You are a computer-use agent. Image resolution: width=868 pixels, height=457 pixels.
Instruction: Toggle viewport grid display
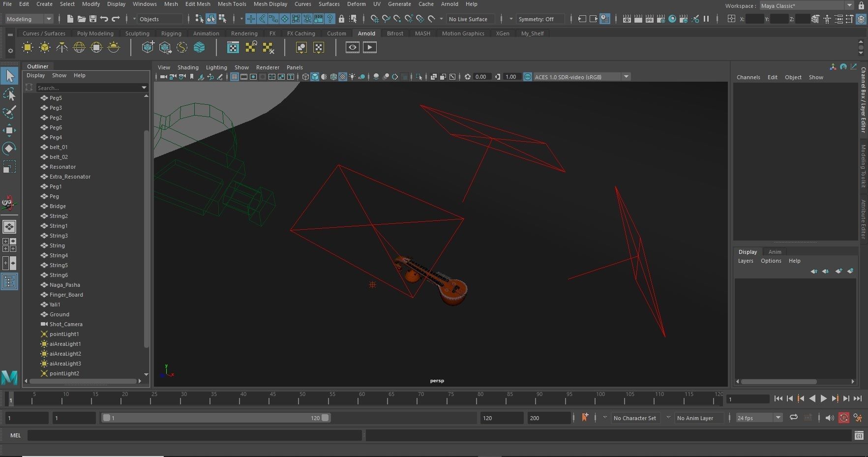tap(235, 77)
